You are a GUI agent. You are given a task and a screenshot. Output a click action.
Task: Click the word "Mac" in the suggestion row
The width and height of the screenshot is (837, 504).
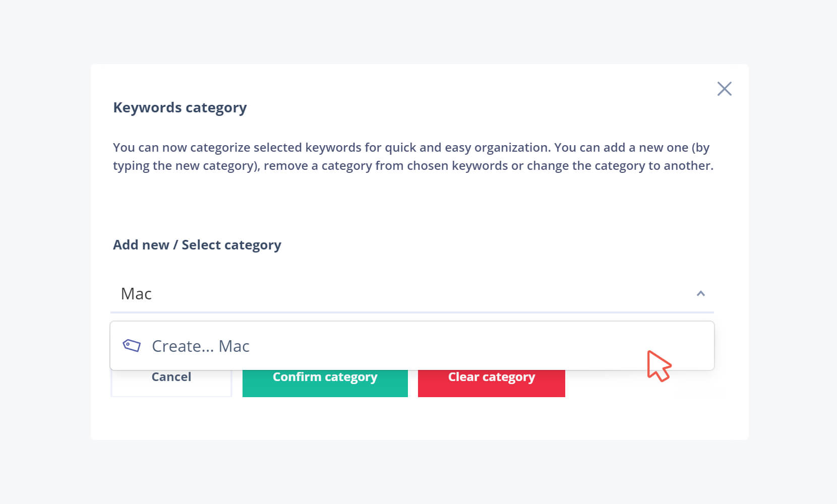[234, 346]
